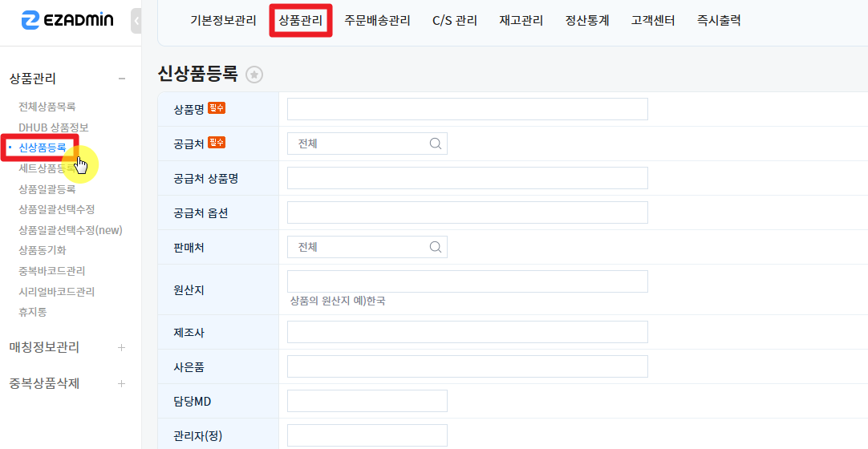Screen dimensions: 868x449
Task: Open 휴지통 in the sidebar
Action: [x=33, y=313]
